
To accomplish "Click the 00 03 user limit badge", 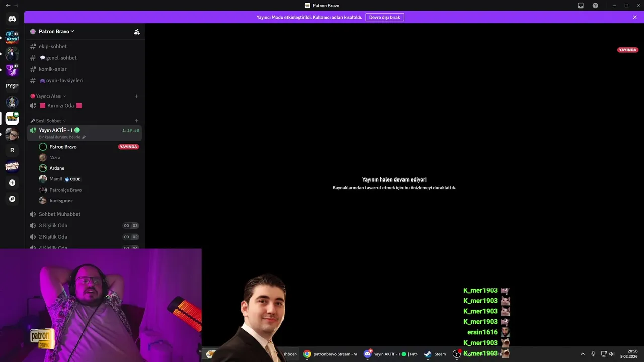I will 131,226.
